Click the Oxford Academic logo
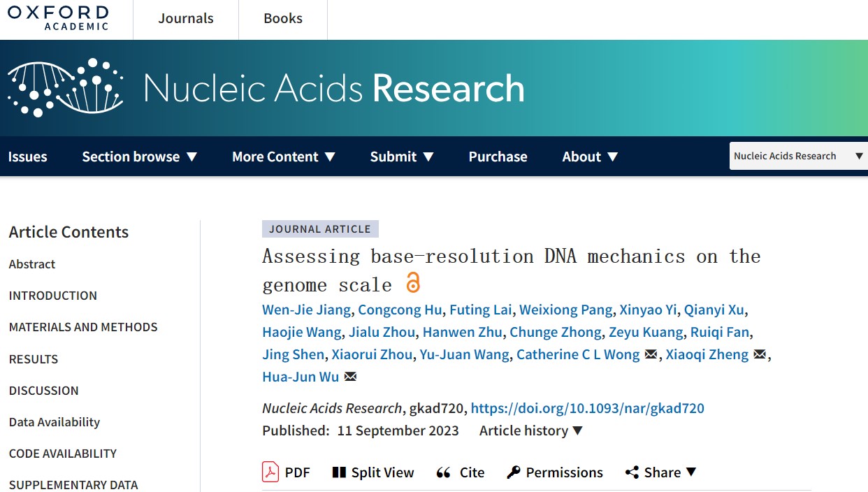 58,18
